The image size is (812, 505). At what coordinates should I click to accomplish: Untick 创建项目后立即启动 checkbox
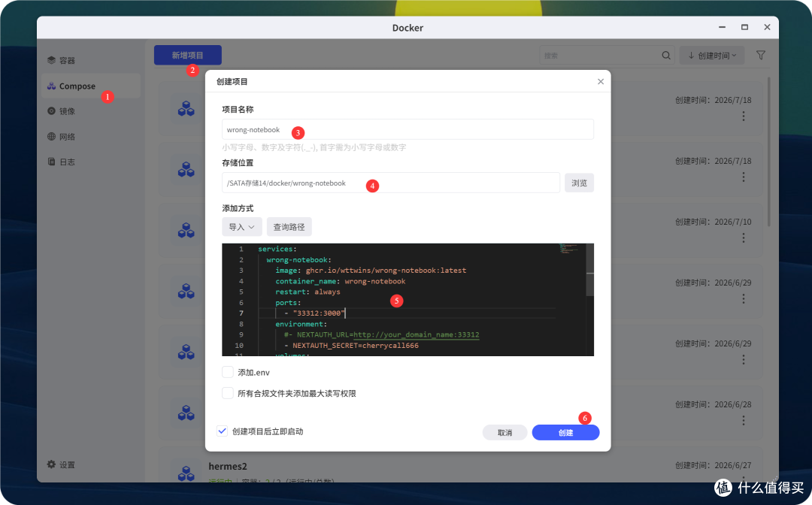(222, 431)
